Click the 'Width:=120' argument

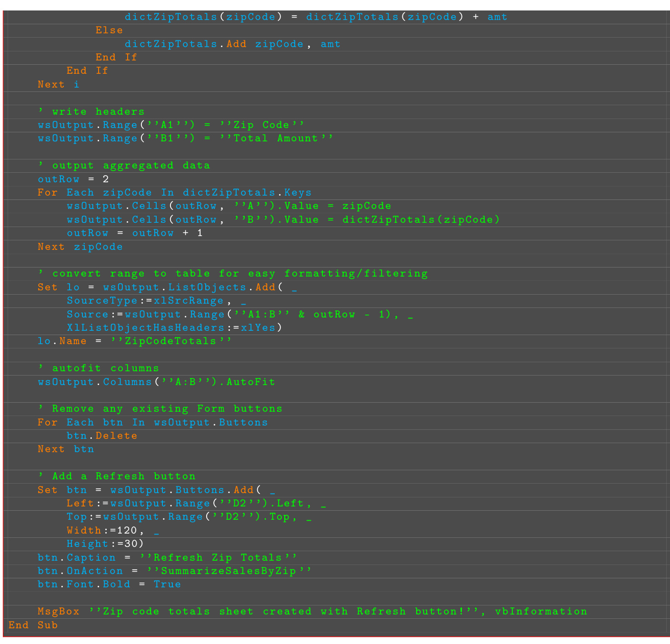click(x=101, y=530)
